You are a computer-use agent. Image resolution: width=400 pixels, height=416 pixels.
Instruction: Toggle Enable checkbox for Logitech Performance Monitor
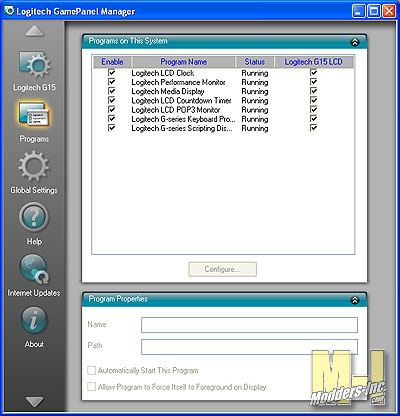tap(112, 82)
